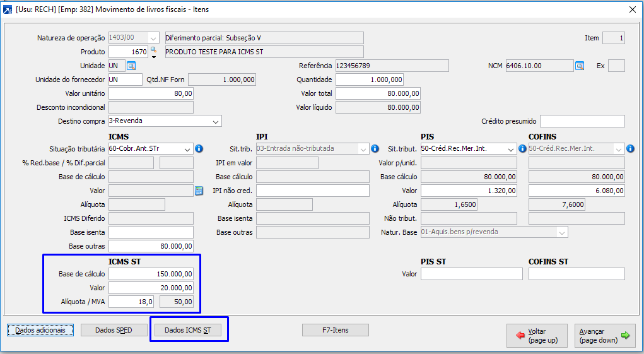Expand the Destino compra dropdown
The height and width of the screenshot is (354, 644).
215,121
